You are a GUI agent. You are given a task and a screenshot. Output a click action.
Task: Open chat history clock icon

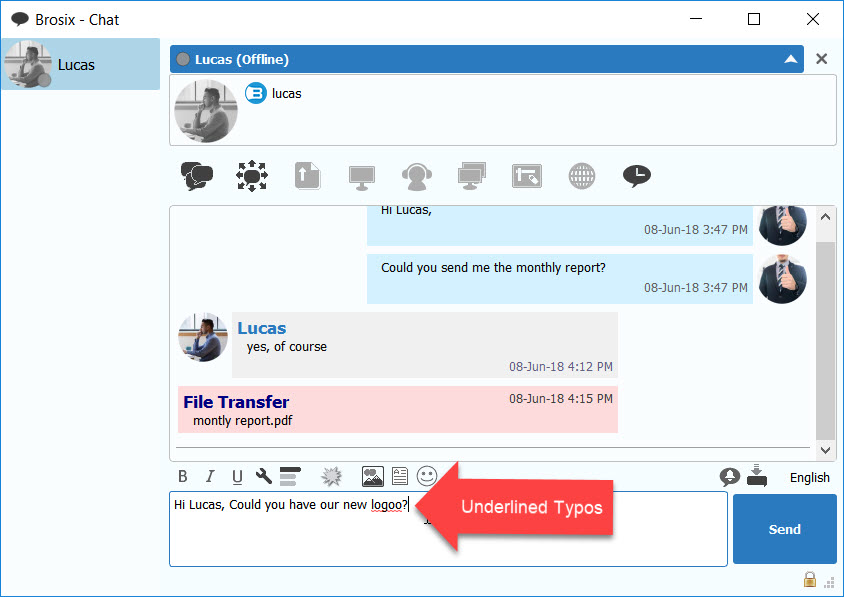click(637, 175)
